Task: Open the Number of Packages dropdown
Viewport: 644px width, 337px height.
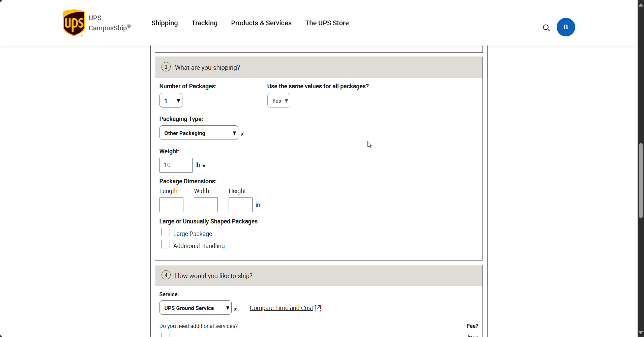Action: coord(171,100)
